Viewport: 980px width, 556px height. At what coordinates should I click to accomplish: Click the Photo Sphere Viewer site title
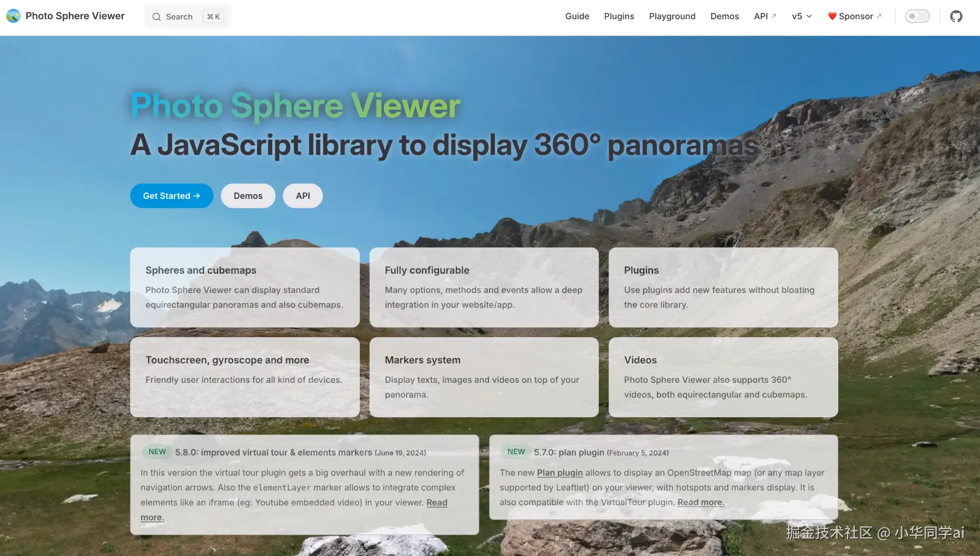point(75,16)
